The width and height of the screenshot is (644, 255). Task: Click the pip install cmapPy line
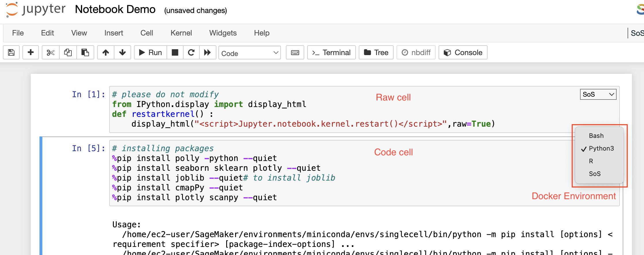(x=177, y=187)
